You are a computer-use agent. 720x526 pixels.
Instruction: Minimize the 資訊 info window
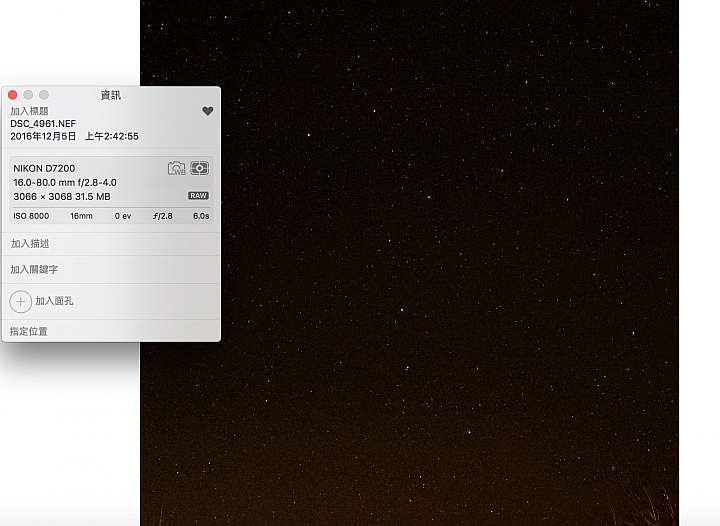tap(28, 95)
